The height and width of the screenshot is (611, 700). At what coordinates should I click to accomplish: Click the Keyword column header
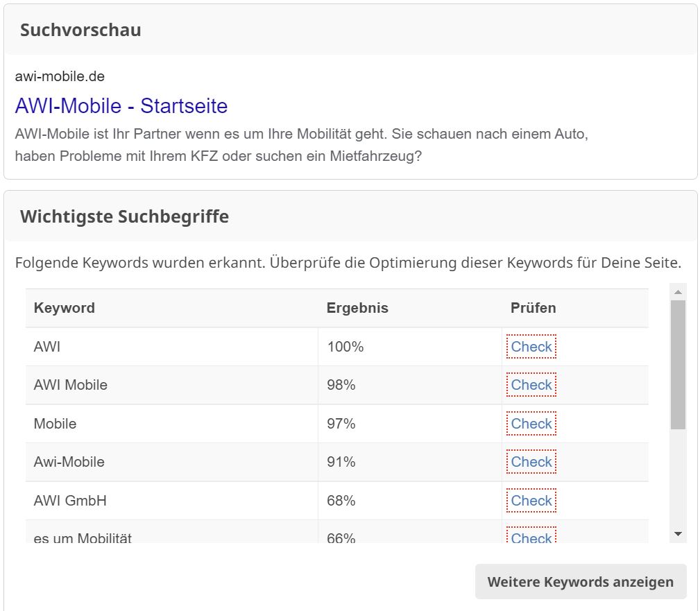pyautogui.click(x=172, y=308)
